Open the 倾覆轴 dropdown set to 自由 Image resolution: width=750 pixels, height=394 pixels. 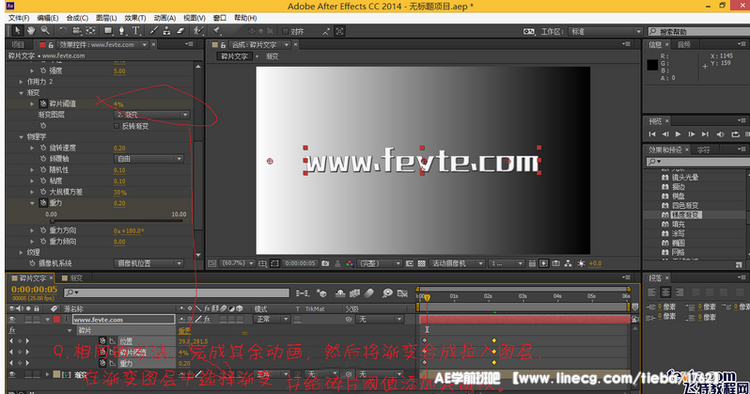click(x=149, y=159)
